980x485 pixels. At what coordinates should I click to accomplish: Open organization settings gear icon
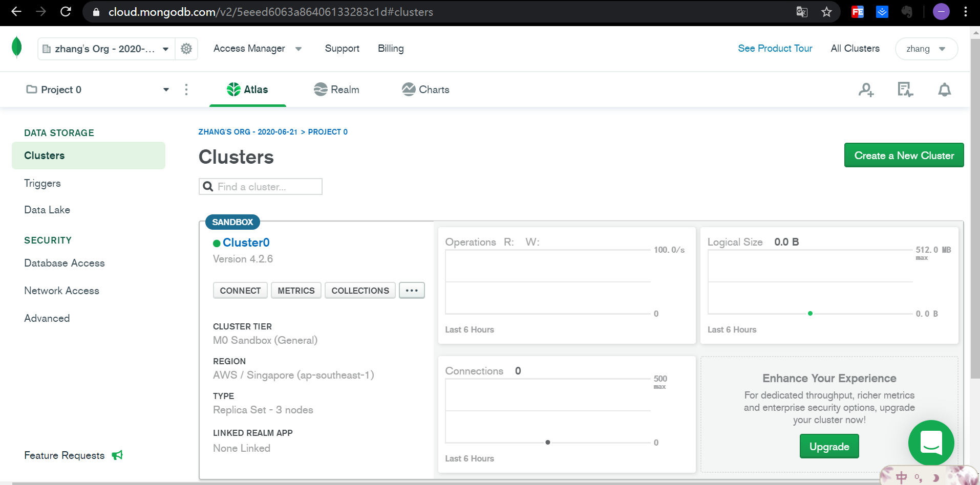[186, 49]
